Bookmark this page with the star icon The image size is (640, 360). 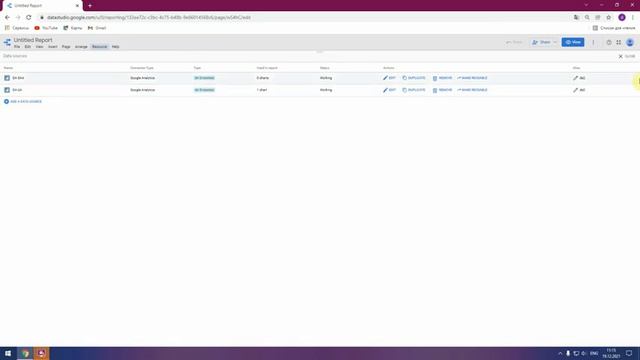[609, 18]
